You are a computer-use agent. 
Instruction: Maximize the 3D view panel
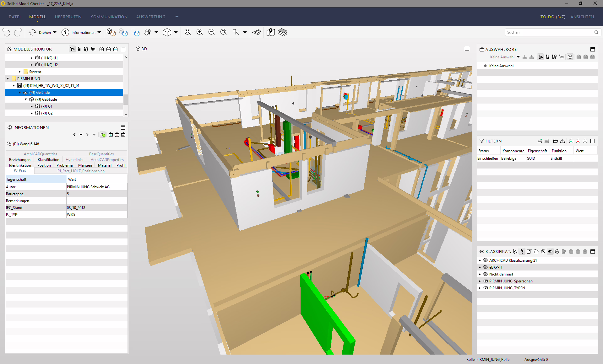coord(467,49)
